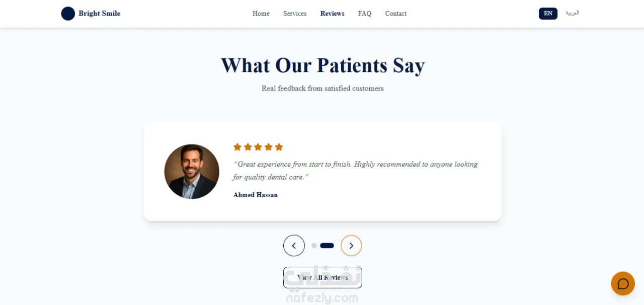Click the fifth star in the rating
This screenshot has width=644, height=305.
279,147
